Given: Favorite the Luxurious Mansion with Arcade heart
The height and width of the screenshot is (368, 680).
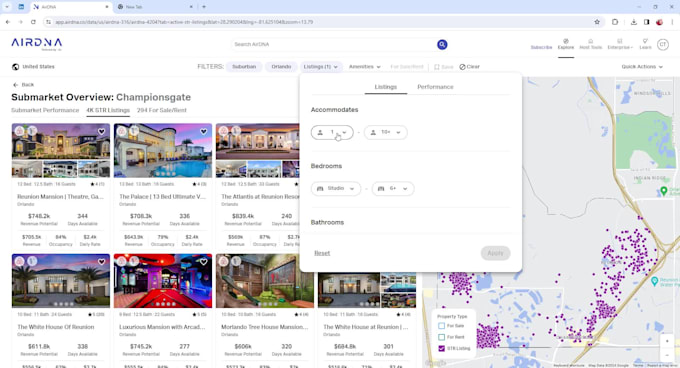Looking at the screenshot, I should coord(203,262).
